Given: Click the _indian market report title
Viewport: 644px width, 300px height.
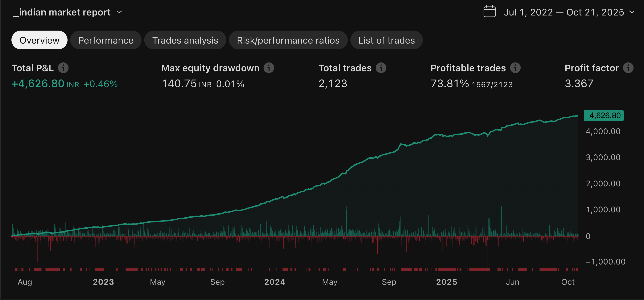Looking at the screenshot, I should point(62,12).
